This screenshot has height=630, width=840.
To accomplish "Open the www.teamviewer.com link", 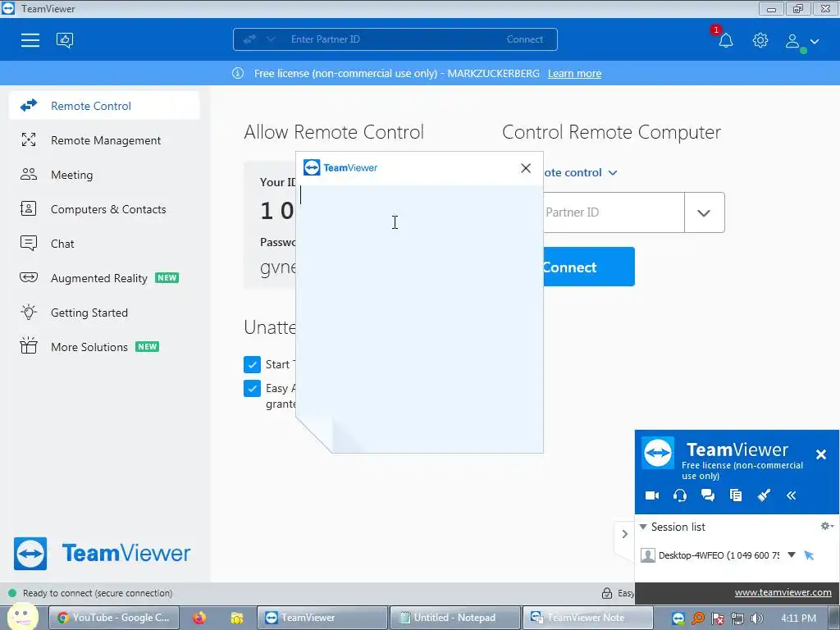I will click(x=783, y=592).
